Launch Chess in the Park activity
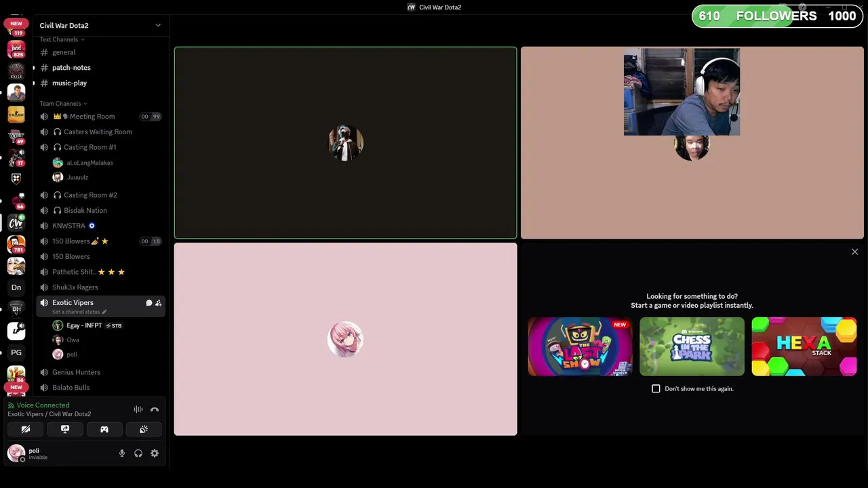868x488 pixels. click(x=692, y=346)
